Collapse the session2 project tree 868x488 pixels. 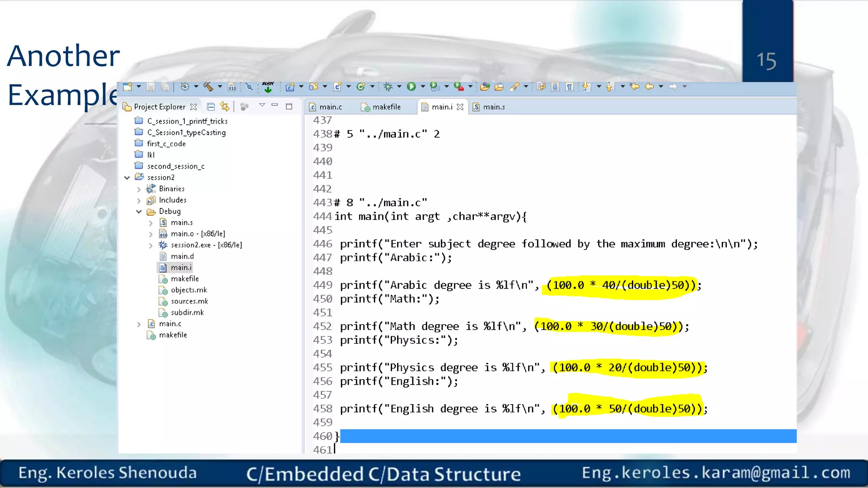[127, 177]
